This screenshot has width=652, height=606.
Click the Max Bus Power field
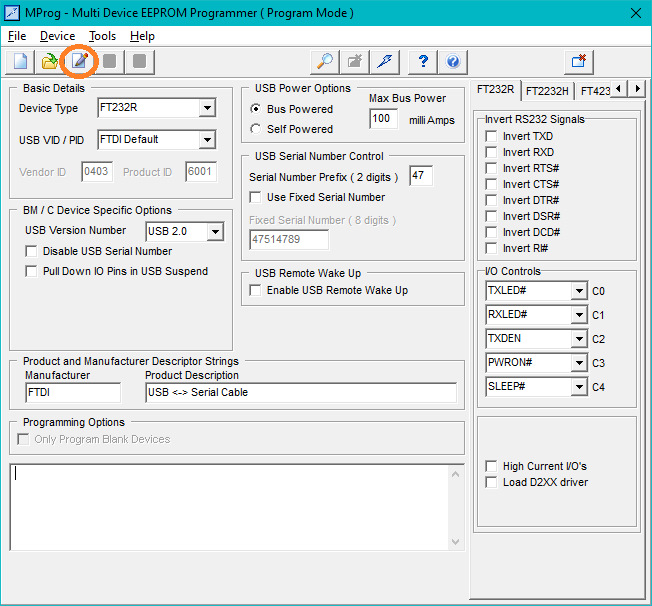[383, 119]
